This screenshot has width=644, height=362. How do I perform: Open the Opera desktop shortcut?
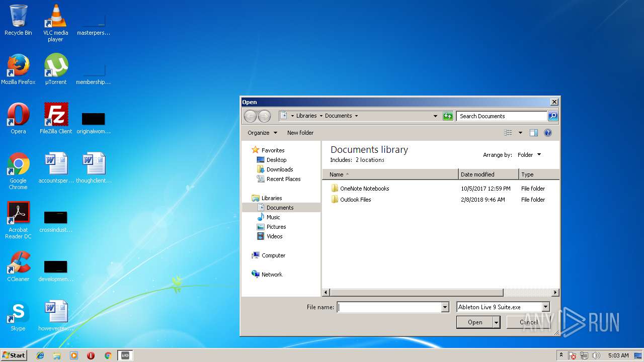click(x=18, y=119)
